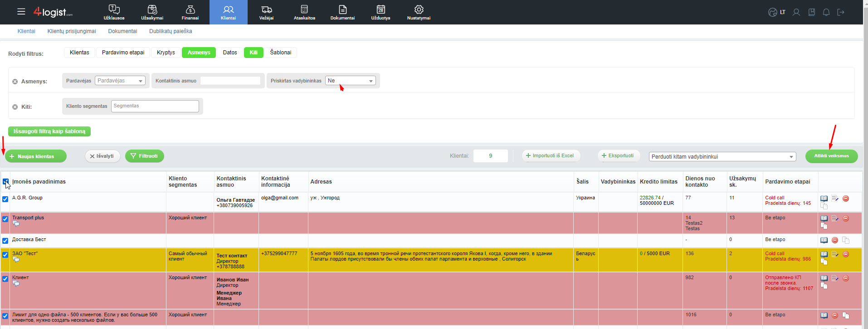Remove the Asmenys filter row with x icon
The width and height of the screenshot is (868, 329).
pyautogui.click(x=15, y=82)
